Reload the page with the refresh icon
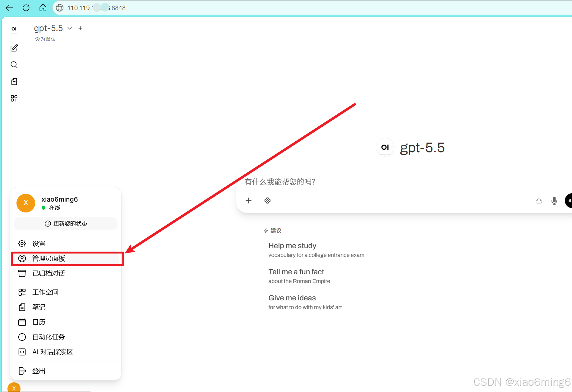Viewport: 572px width, 392px height. (x=26, y=8)
